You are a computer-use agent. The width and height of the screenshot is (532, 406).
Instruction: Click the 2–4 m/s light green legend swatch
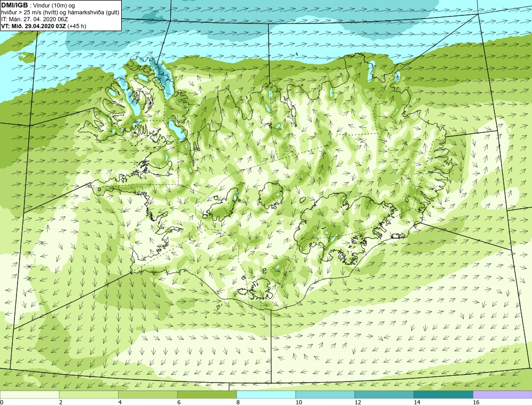pyautogui.click(x=88, y=394)
